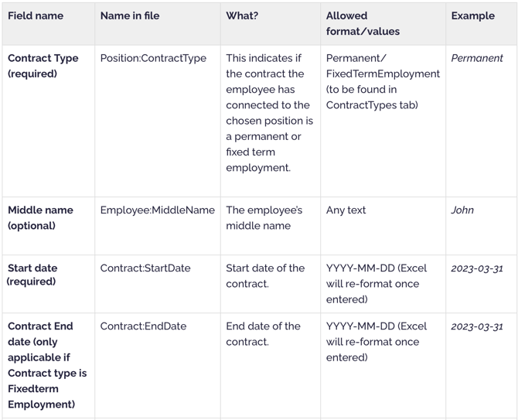The image size is (518, 420).
Task: Click the "John" example value
Action: tap(462, 210)
